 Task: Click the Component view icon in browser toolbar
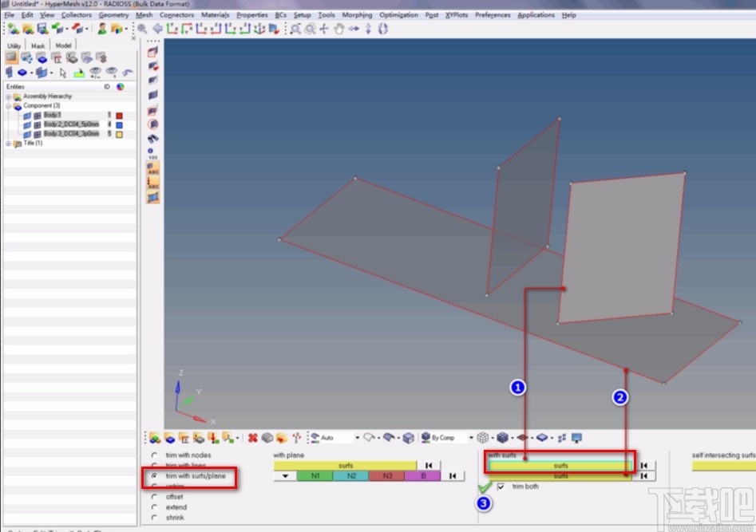tap(42, 58)
